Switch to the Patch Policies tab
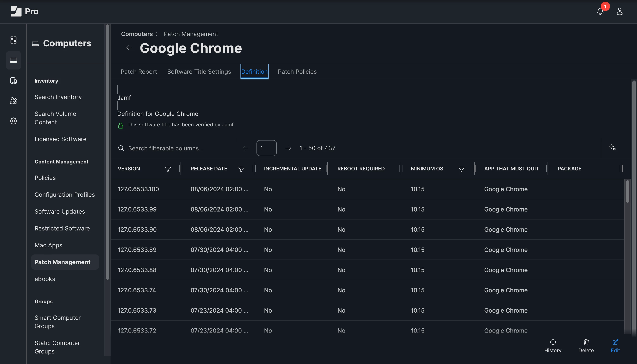This screenshot has height=364, width=637. point(297,72)
